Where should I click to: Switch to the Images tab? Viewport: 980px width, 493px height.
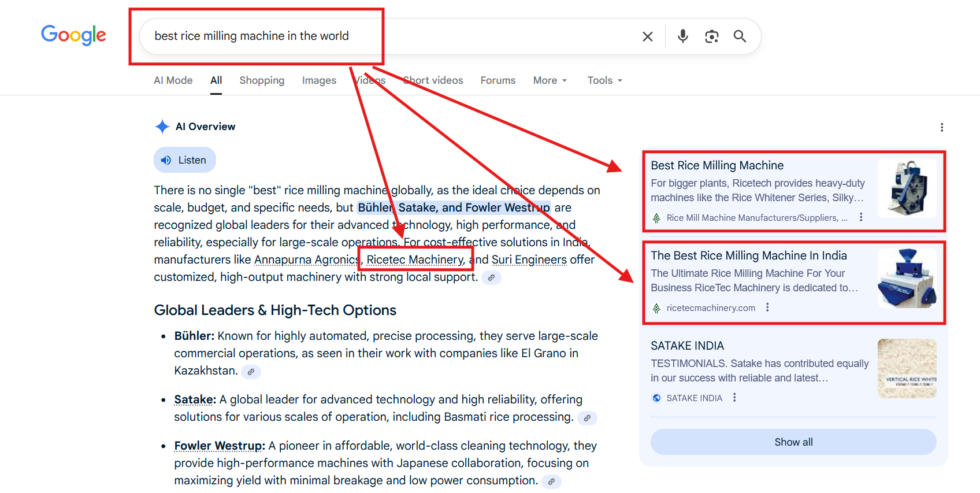[x=319, y=80]
